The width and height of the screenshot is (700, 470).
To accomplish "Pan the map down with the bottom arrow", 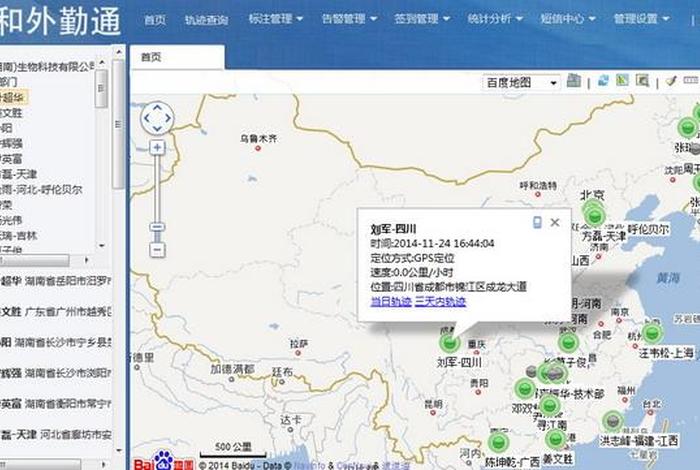I will (157, 129).
